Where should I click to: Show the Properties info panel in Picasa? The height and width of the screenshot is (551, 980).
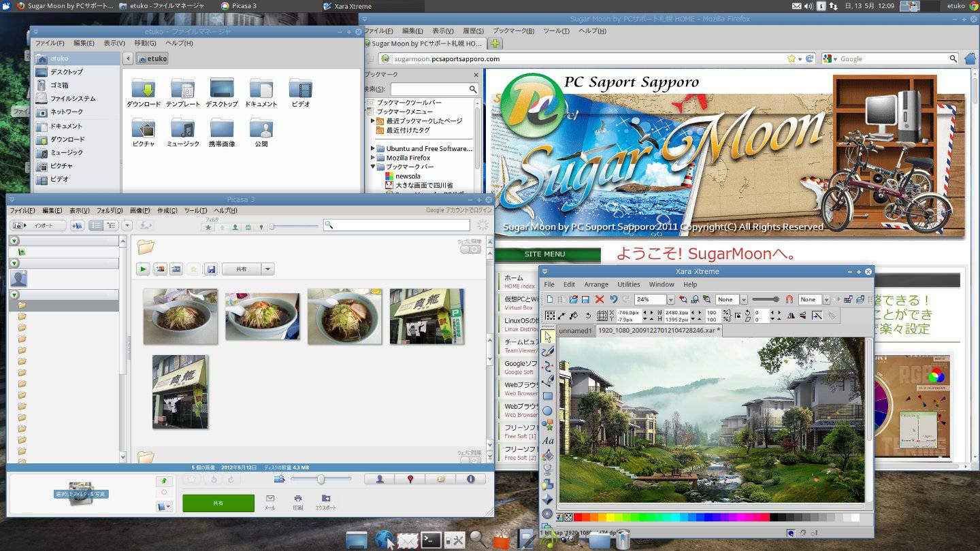[470, 479]
